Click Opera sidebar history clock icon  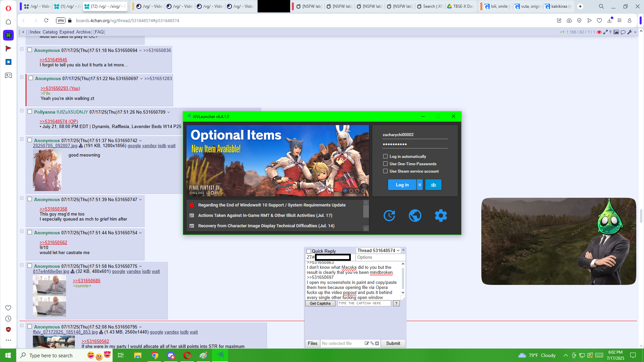point(8,319)
